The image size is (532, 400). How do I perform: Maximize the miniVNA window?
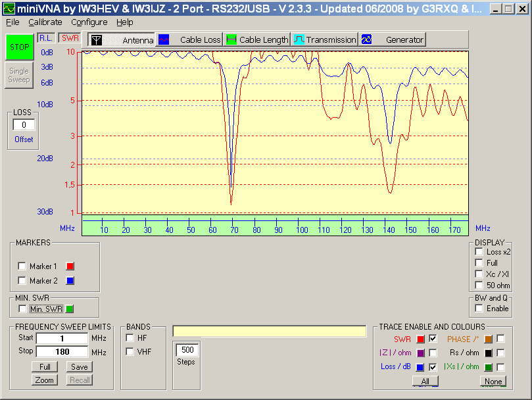508,9
